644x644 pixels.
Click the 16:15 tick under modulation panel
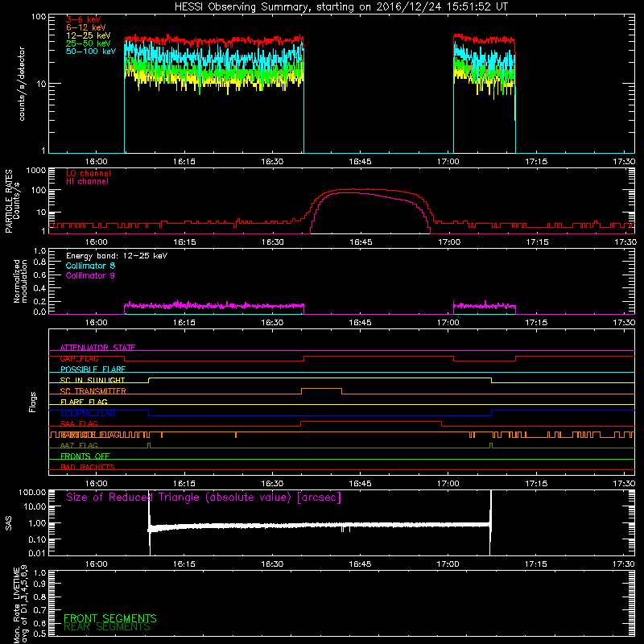click(x=184, y=323)
